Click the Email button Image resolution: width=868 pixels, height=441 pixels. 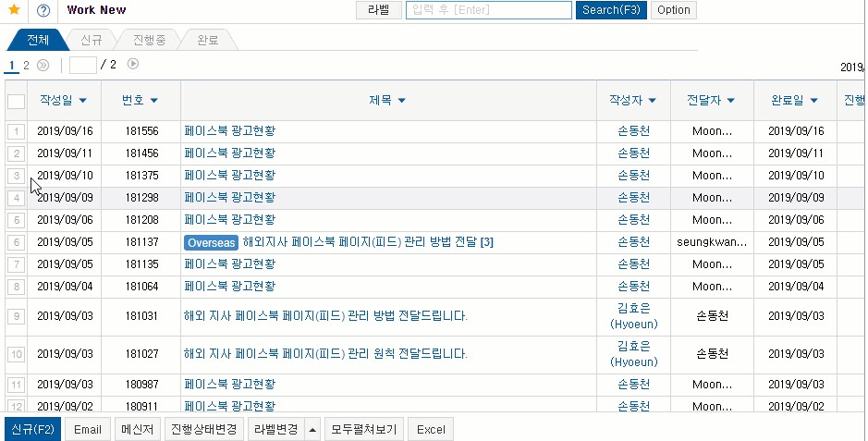point(88,429)
